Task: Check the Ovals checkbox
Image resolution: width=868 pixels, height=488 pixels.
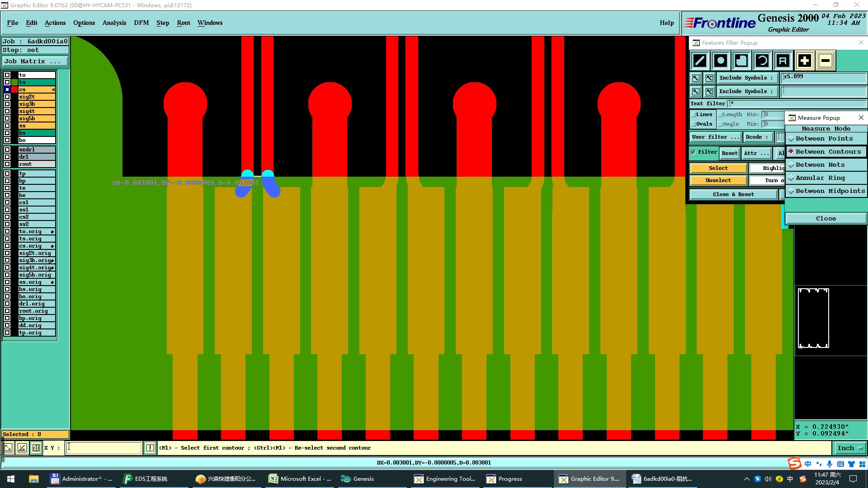Action: pyautogui.click(x=693, y=124)
